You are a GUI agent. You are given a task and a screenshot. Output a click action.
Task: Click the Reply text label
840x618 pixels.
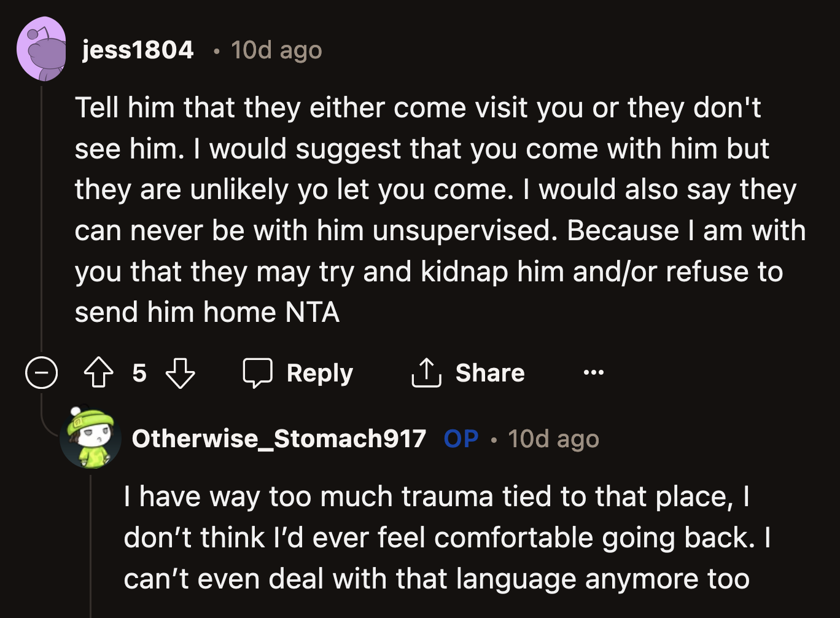tap(320, 372)
